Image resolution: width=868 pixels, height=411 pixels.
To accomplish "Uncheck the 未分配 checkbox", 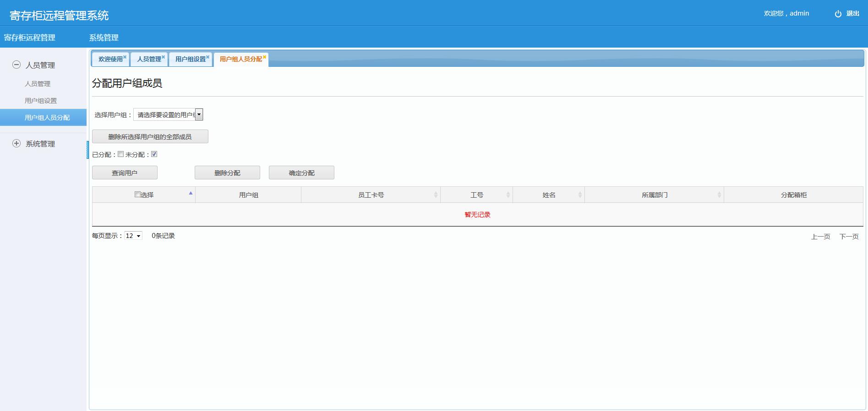I will click(x=154, y=154).
